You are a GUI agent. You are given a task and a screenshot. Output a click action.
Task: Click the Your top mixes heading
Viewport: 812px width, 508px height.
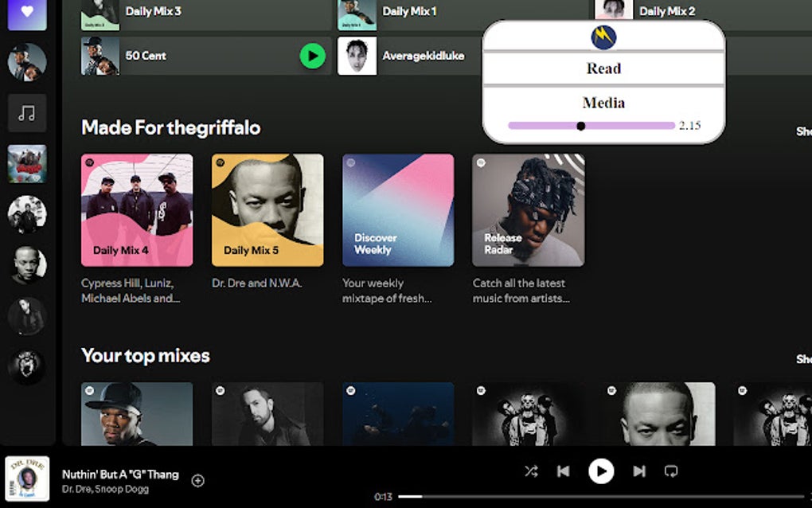tap(146, 356)
